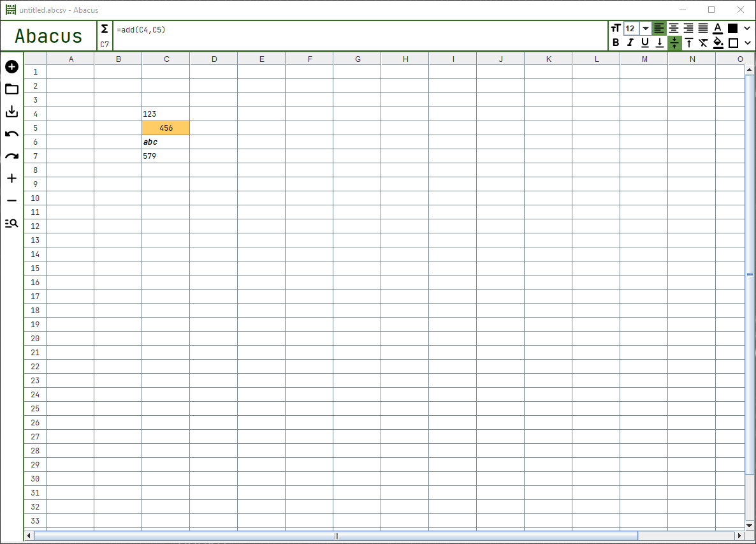756x544 pixels.
Task: Click the fill color paint bucket icon
Action: click(718, 43)
